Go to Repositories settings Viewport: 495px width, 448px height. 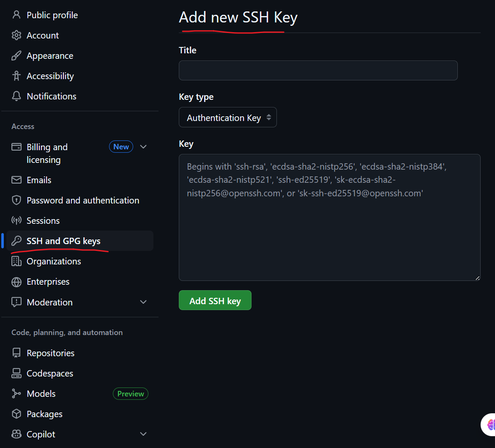50,353
